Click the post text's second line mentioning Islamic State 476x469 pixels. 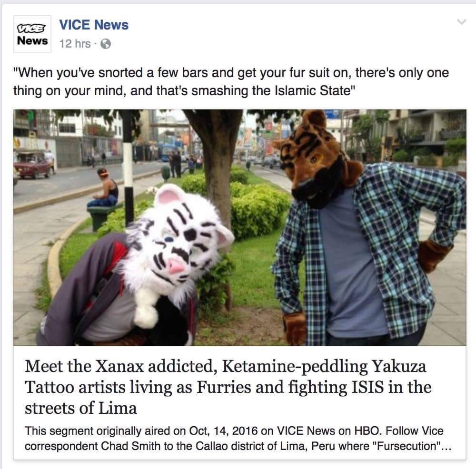click(x=184, y=91)
